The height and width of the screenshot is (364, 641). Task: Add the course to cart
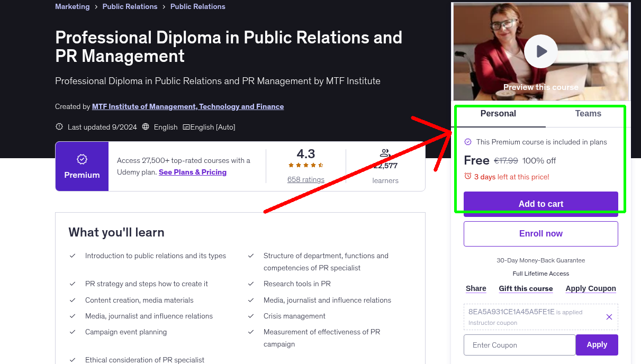540,203
